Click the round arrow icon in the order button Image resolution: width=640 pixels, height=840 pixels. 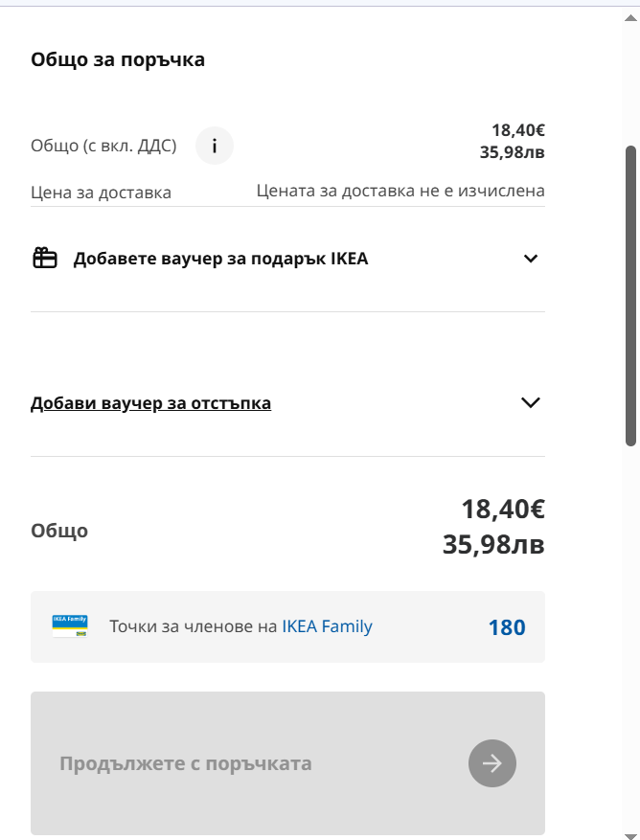[x=491, y=763]
